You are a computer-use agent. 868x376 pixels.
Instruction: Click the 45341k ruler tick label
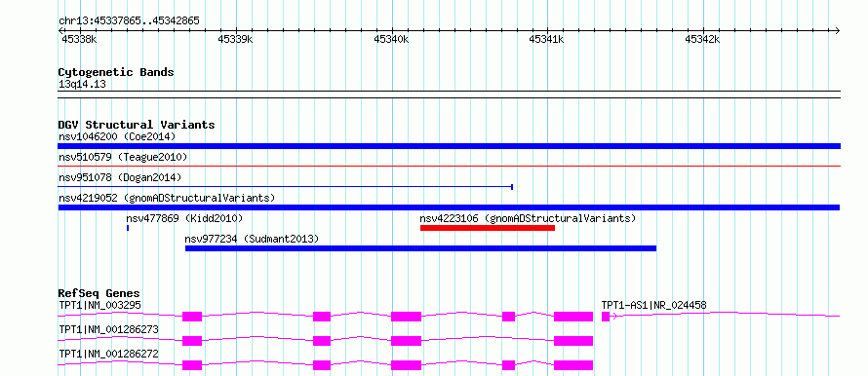coord(546,39)
